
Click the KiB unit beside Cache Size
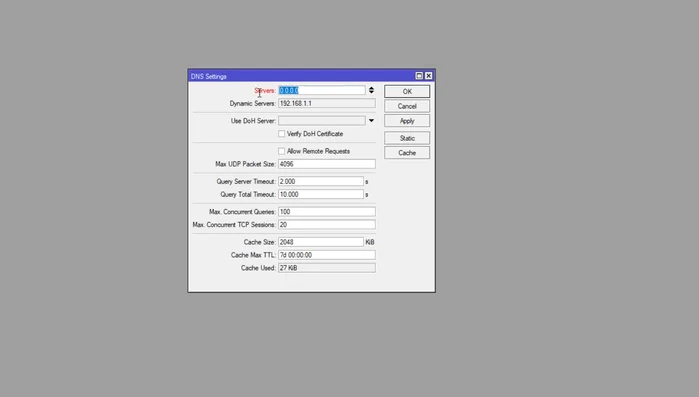click(370, 242)
